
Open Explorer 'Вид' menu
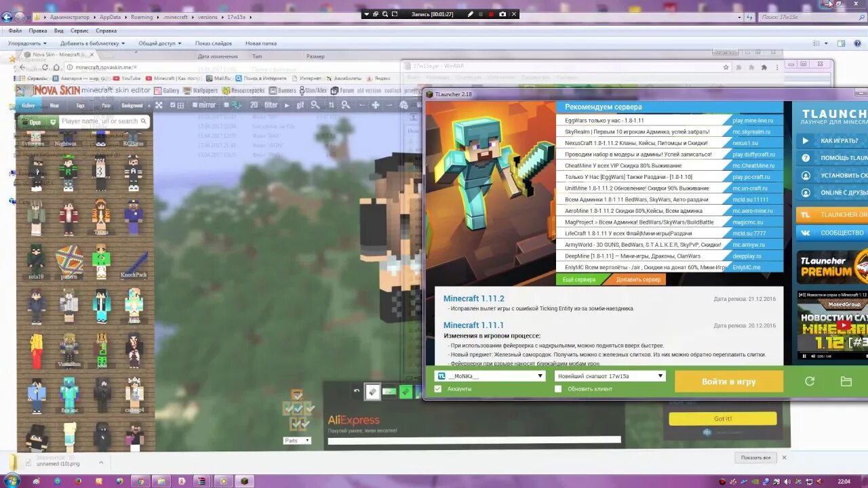click(59, 30)
